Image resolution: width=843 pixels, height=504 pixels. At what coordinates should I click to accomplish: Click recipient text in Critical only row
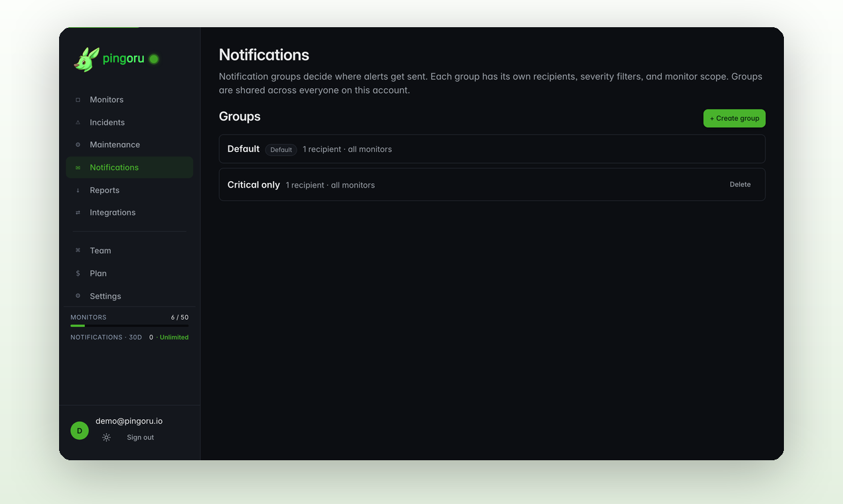tap(331, 185)
